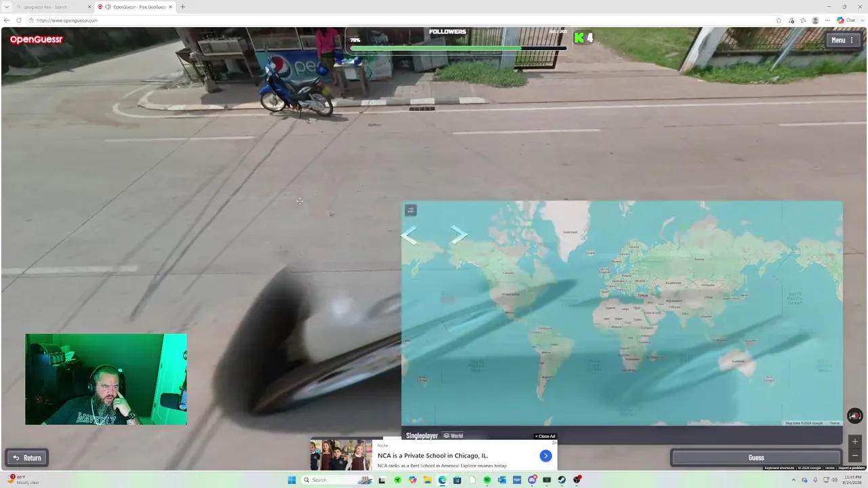This screenshot has width=868, height=488.
Task: Toggle the guess map pin-size button
Action: (410, 210)
